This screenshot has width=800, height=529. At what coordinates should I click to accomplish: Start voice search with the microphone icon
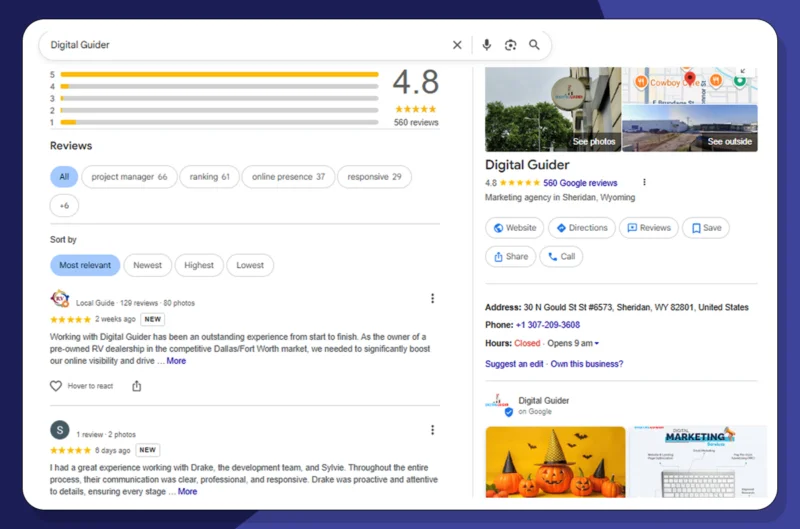click(487, 45)
